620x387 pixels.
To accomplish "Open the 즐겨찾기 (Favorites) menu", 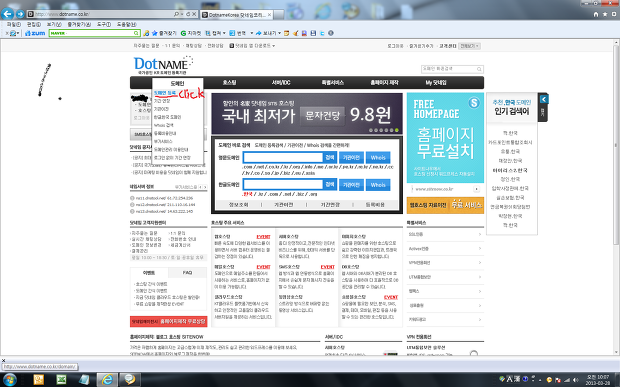I will (79, 25).
